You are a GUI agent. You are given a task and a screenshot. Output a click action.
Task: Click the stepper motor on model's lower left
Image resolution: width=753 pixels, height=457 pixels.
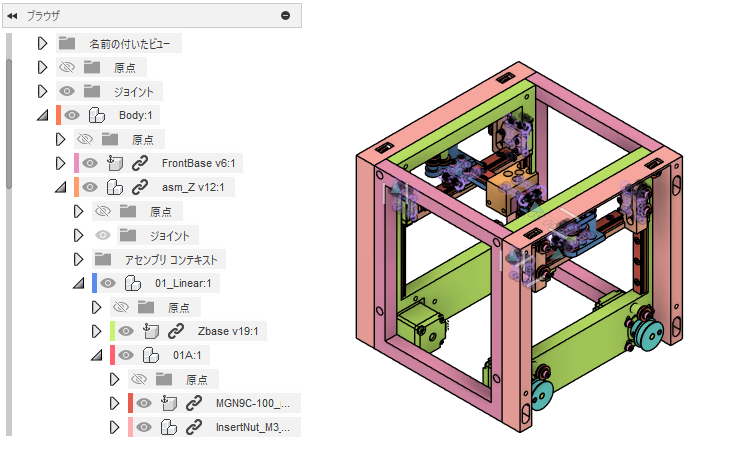[x=421, y=325]
